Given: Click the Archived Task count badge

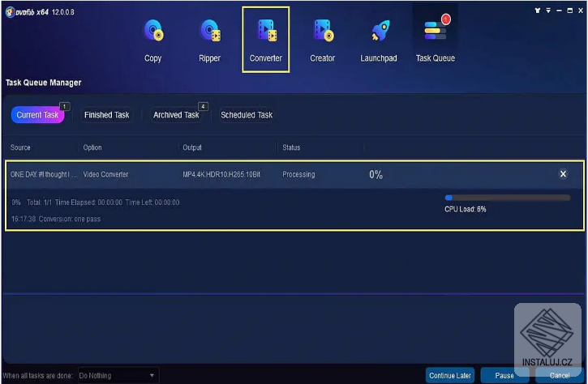Looking at the screenshot, I should 203,106.
